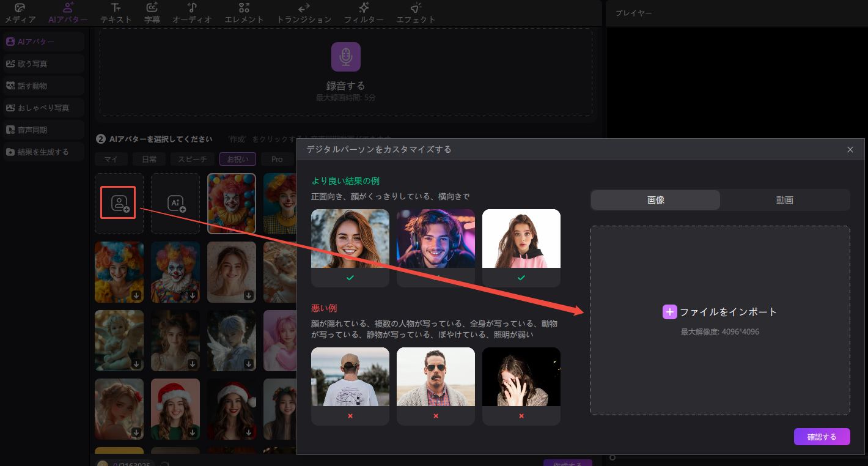Pick the curly-haired woman on dark background avatar
The height and width of the screenshot is (466, 868).
point(175,341)
